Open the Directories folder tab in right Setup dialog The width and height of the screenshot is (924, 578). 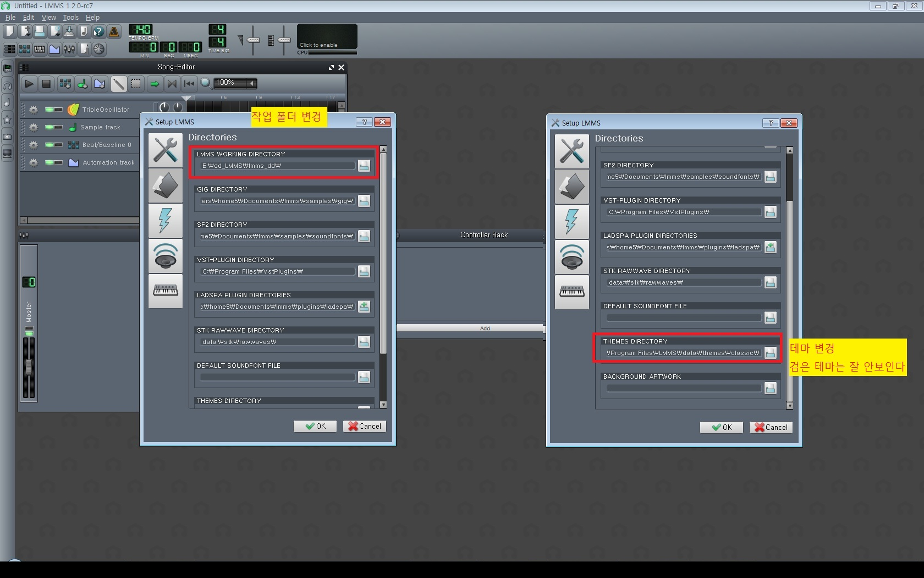point(572,187)
